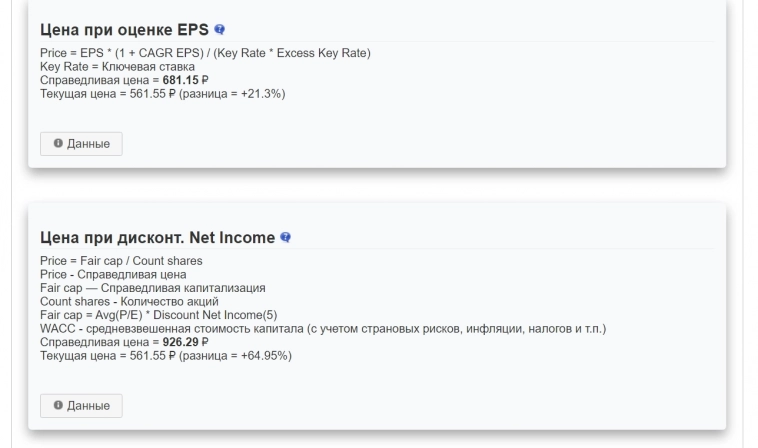Click help icon beside "Цена при дисконт. Net Income"
This screenshot has width=758, height=448.
(x=286, y=238)
